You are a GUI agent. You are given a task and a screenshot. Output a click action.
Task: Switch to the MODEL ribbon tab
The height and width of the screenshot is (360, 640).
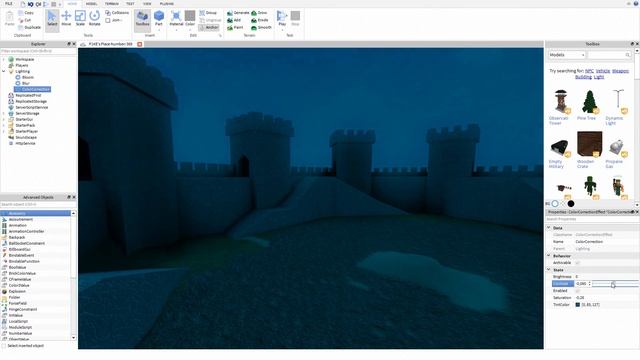tap(91, 4)
